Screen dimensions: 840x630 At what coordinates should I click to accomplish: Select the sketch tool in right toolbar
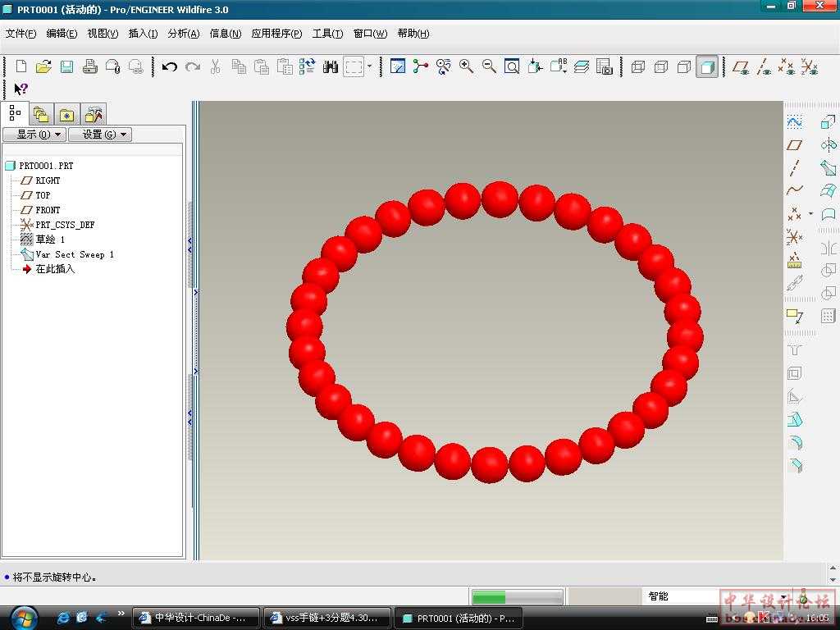coord(794,122)
